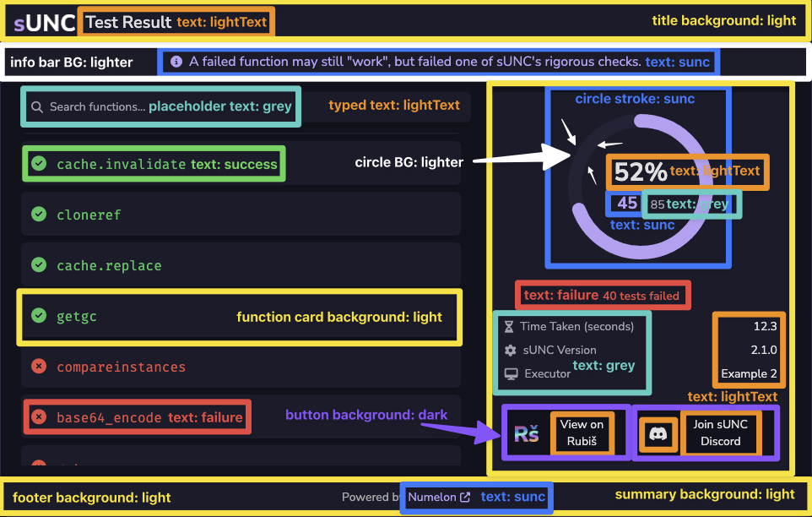Click the Join sUNC Discord button

706,433
